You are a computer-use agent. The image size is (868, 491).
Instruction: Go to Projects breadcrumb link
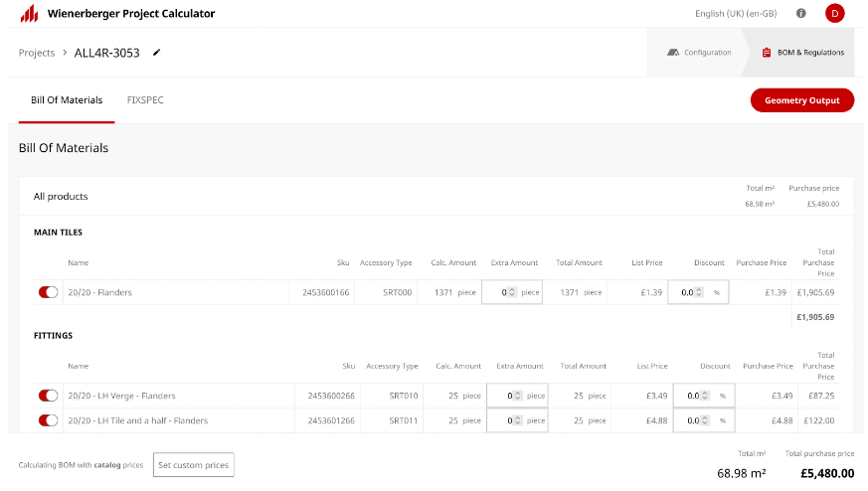click(37, 53)
